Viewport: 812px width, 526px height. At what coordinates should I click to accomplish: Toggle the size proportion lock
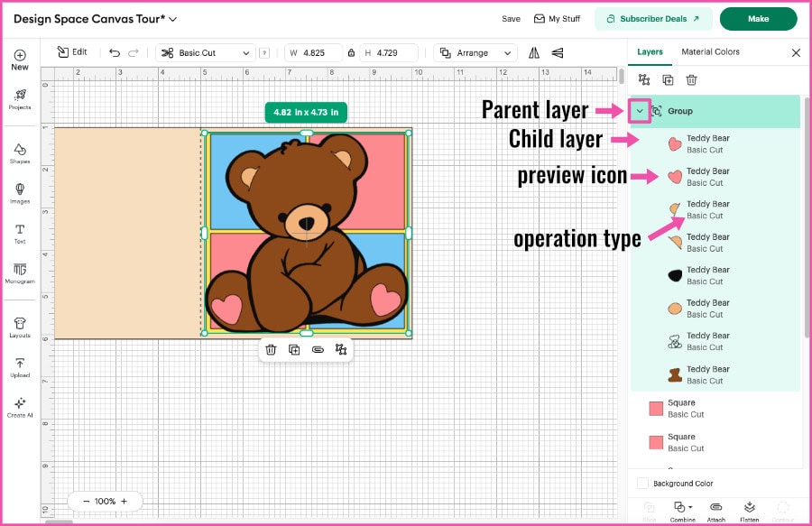click(351, 53)
